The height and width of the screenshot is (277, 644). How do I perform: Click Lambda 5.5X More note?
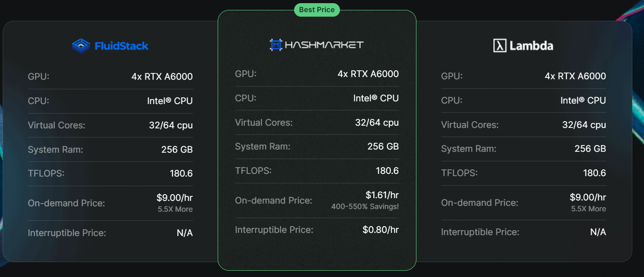(x=589, y=209)
